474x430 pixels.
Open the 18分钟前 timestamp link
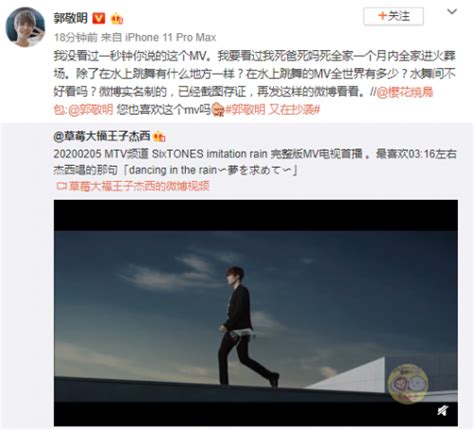tap(76, 37)
